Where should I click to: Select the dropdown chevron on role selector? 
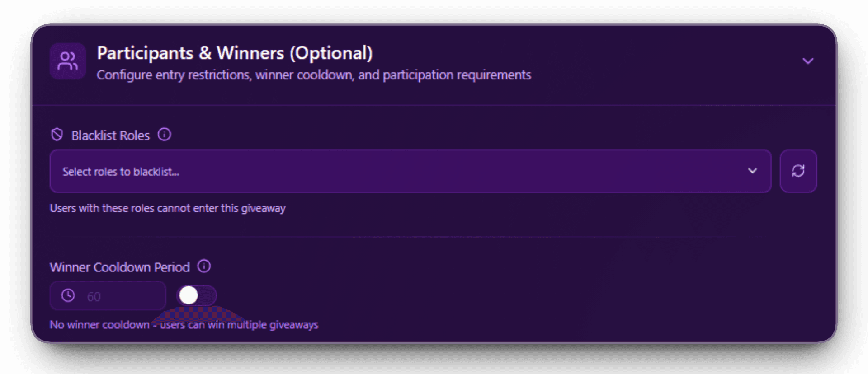click(x=752, y=171)
